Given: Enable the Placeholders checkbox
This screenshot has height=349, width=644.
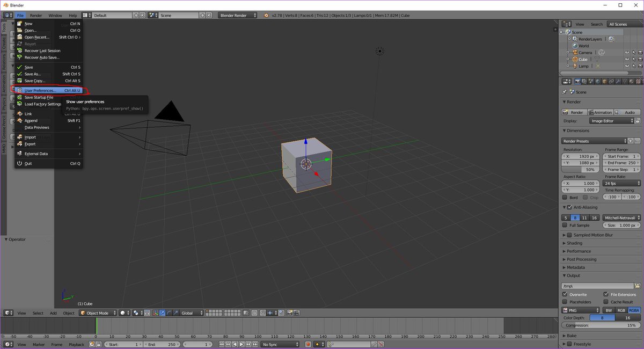Looking at the screenshot, I should click(x=565, y=302).
